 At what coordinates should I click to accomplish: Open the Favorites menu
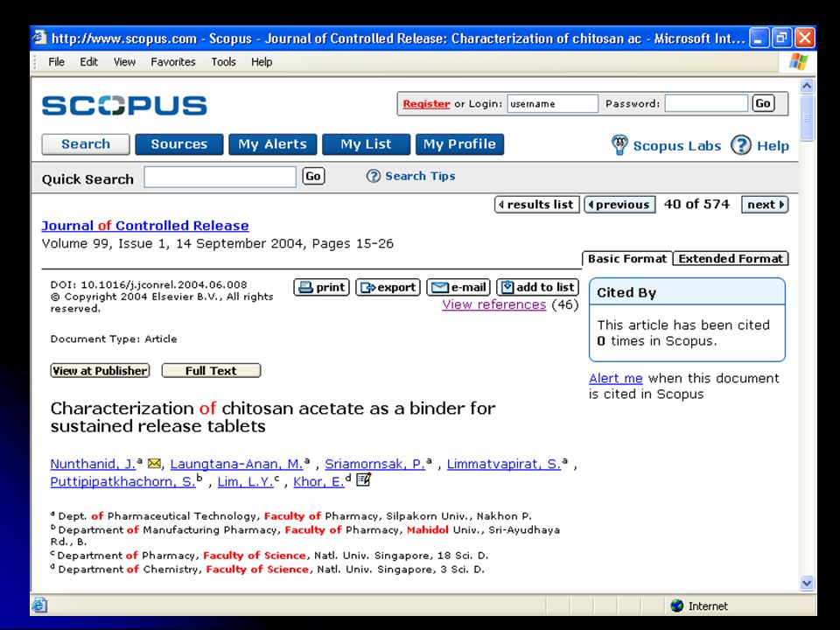pyautogui.click(x=173, y=61)
